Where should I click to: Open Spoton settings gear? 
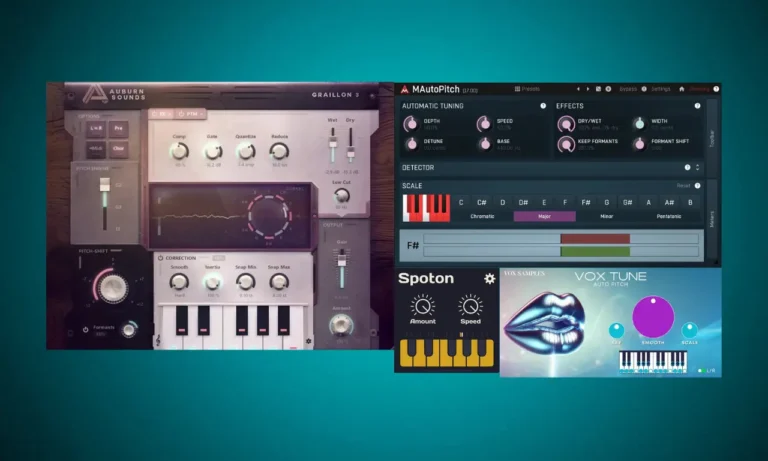[489, 279]
